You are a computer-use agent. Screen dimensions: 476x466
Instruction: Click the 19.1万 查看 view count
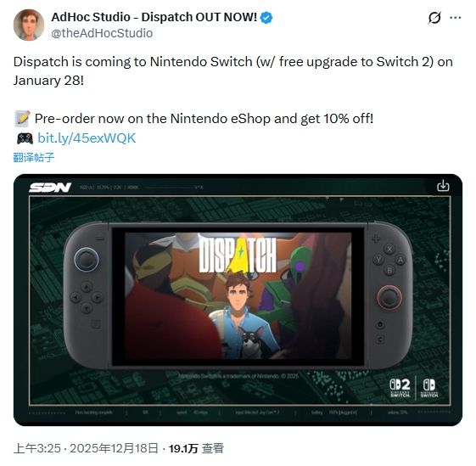[x=196, y=449]
